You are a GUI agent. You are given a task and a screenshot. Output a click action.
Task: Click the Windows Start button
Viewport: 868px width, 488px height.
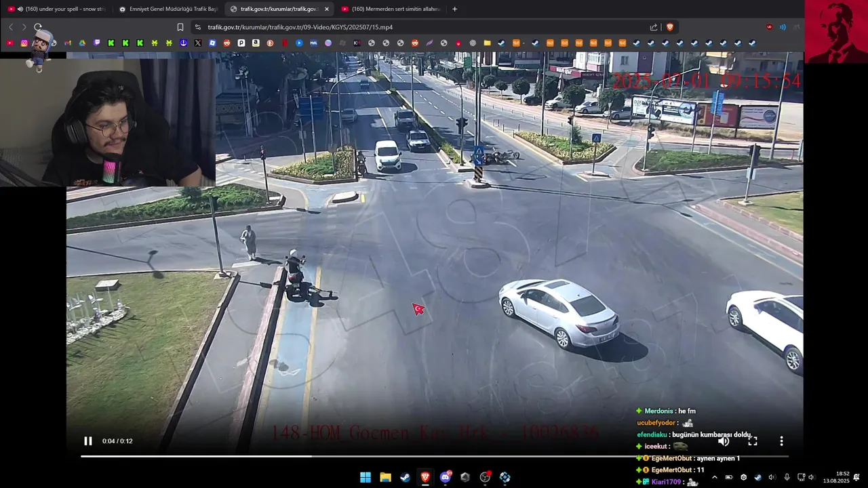366,477
